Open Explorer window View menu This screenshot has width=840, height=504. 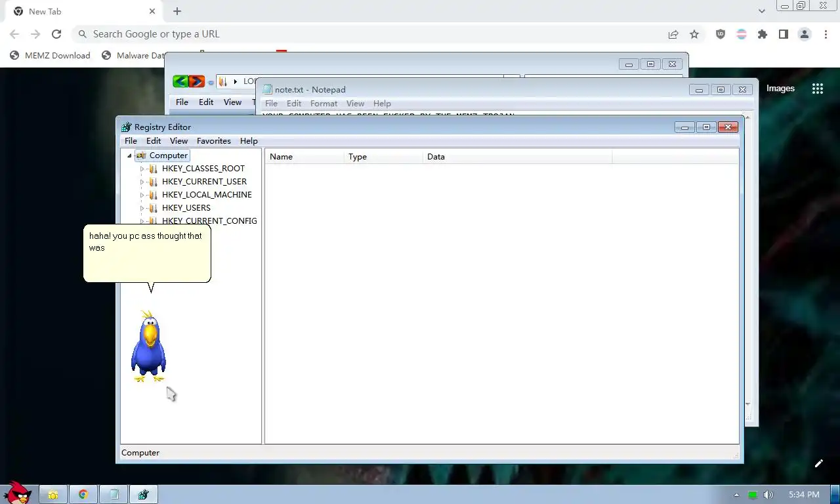coord(232,102)
